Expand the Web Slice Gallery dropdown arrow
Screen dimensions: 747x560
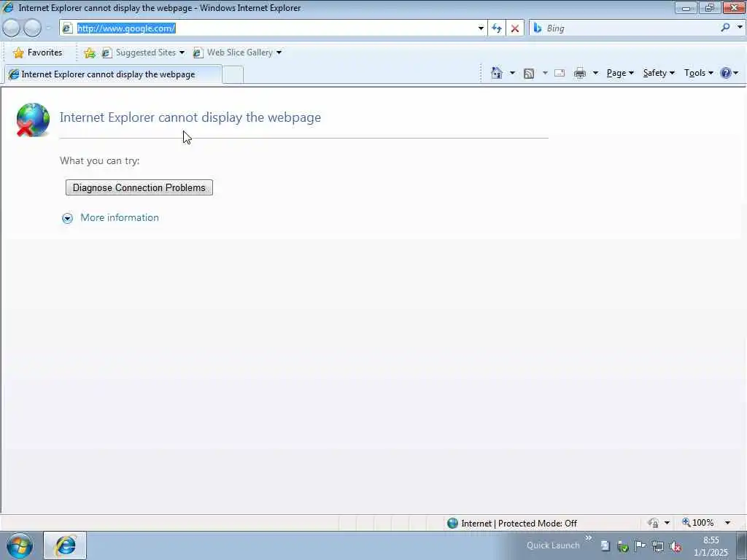[279, 52]
